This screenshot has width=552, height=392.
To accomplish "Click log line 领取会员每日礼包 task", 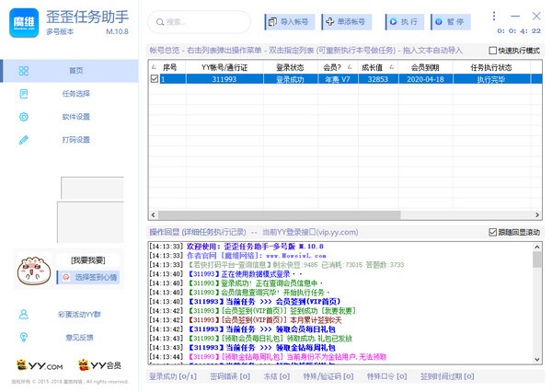I will [262, 329].
